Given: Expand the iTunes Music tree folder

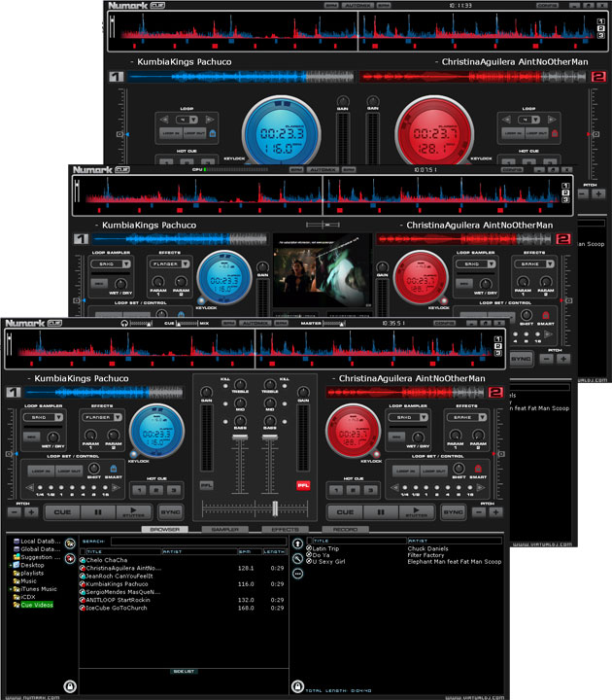Looking at the screenshot, I should (x=11, y=589).
